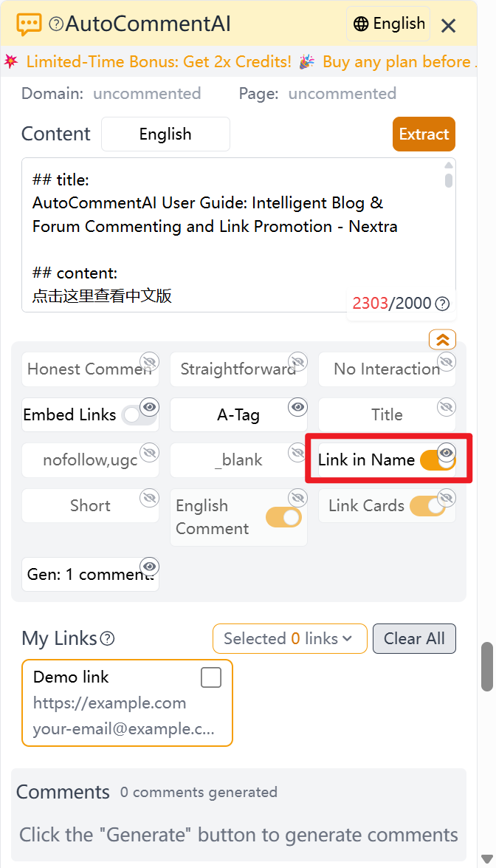The height and width of the screenshot is (868, 496).
Task: Click the eye icon on Embed Links
Action: point(150,406)
